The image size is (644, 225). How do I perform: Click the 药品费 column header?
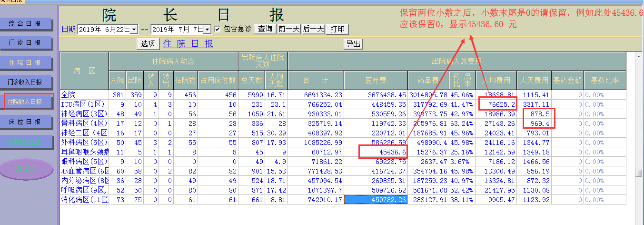pyautogui.click(x=428, y=80)
